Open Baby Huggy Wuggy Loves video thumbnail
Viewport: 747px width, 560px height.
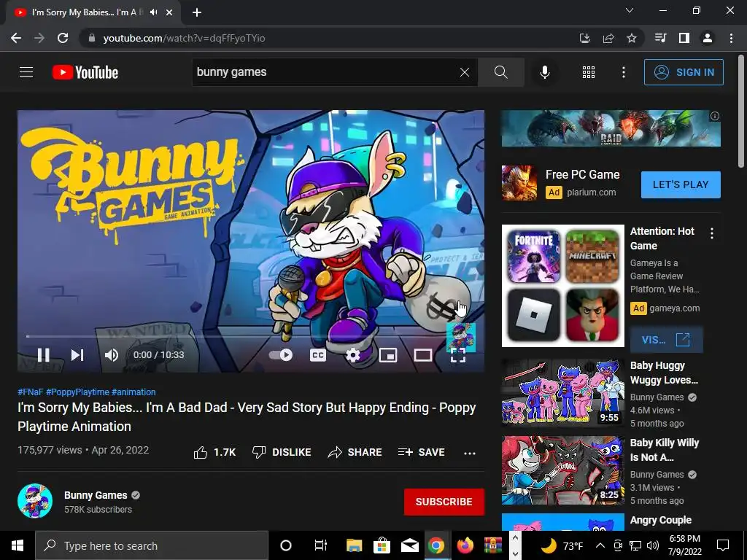click(x=562, y=392)
